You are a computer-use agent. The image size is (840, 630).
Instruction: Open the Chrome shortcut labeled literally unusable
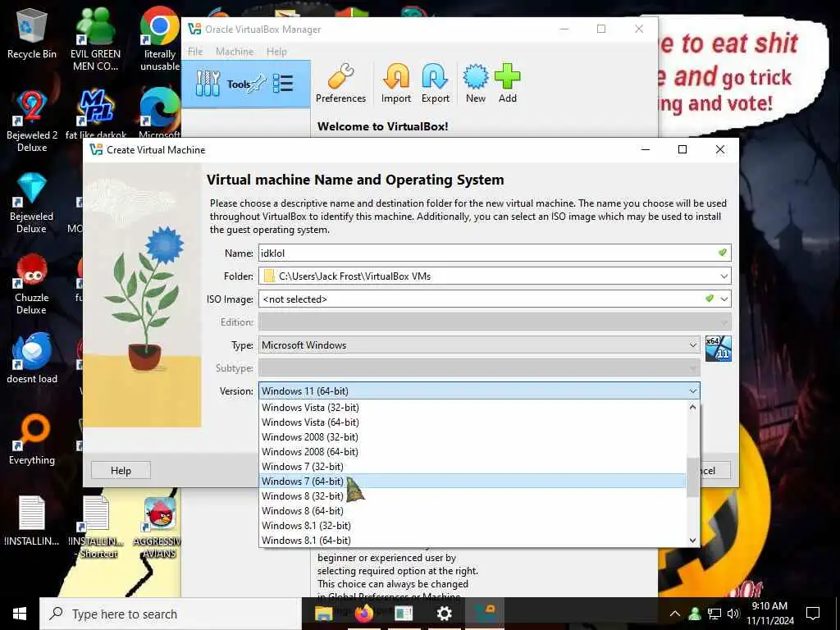pos(160,39)
